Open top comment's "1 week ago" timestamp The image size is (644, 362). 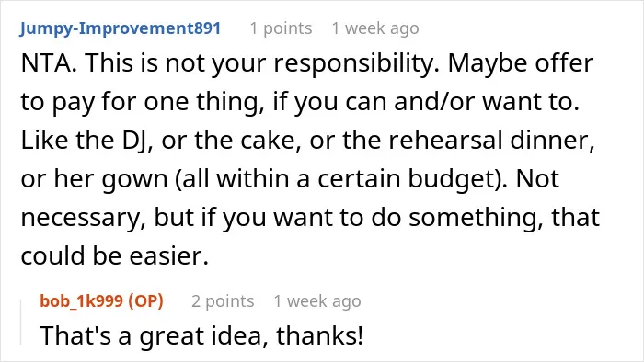375,28
